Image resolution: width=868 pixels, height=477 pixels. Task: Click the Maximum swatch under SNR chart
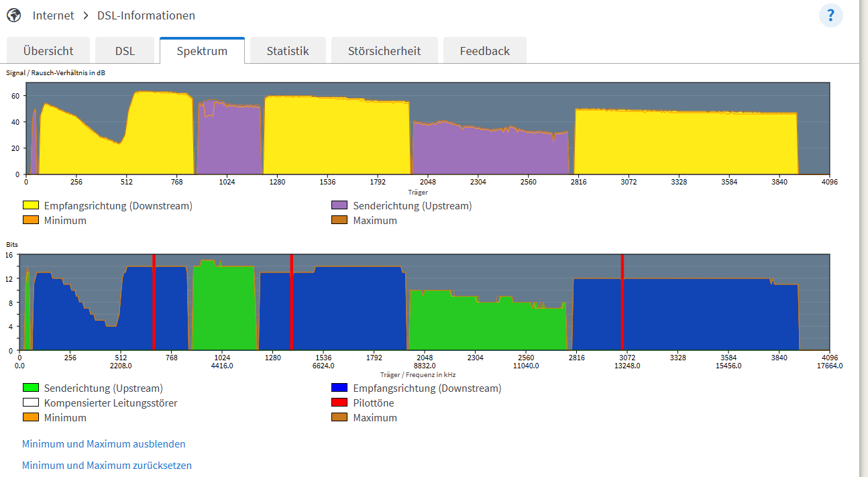[340, 220]
